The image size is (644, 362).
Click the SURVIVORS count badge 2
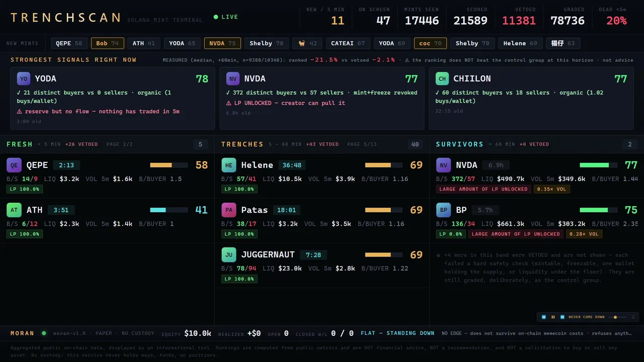click(630, 145)
